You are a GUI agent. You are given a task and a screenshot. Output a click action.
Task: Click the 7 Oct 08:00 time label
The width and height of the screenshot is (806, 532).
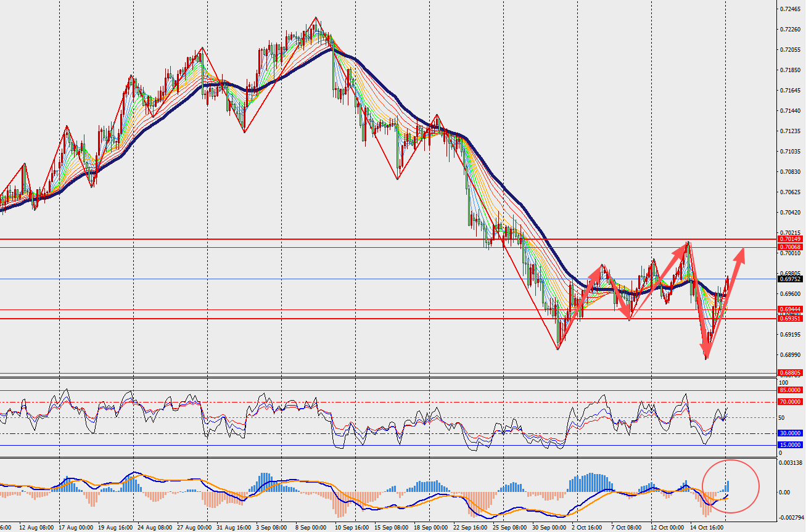click(627, 528)
